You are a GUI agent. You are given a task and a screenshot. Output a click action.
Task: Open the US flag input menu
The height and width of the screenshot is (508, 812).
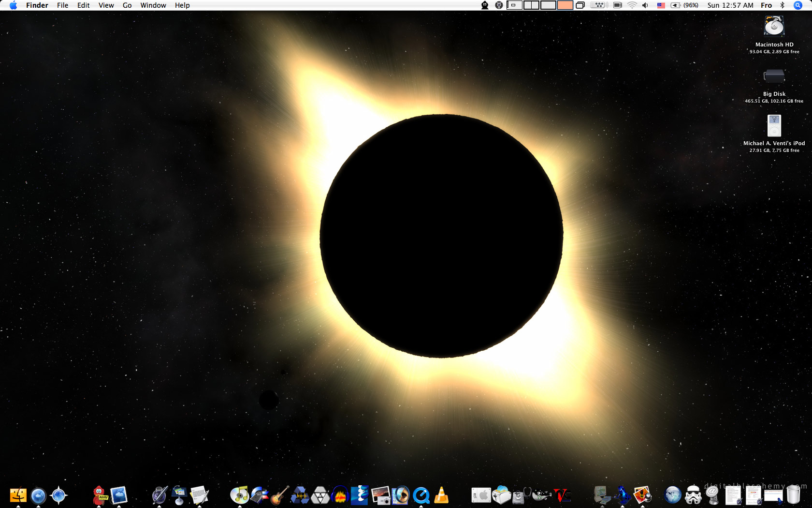click(x=661, y=5)
